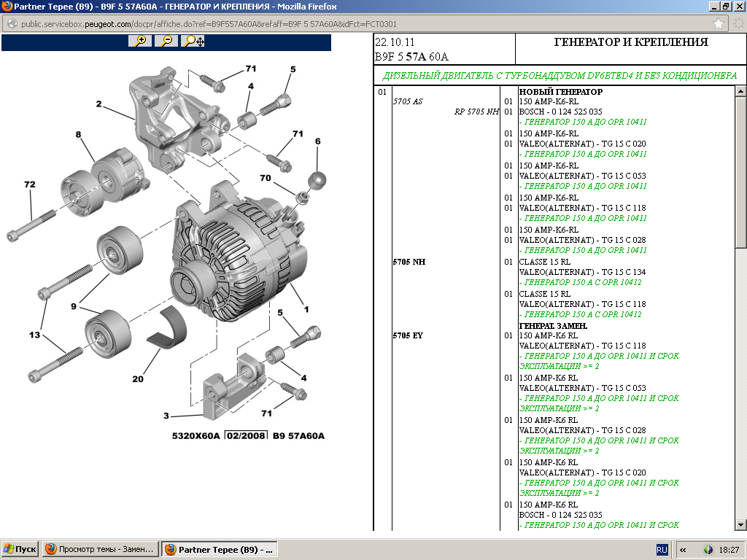
Task: Select the Partner Tepee (B9) taskbar window
Action: point(219,549)
